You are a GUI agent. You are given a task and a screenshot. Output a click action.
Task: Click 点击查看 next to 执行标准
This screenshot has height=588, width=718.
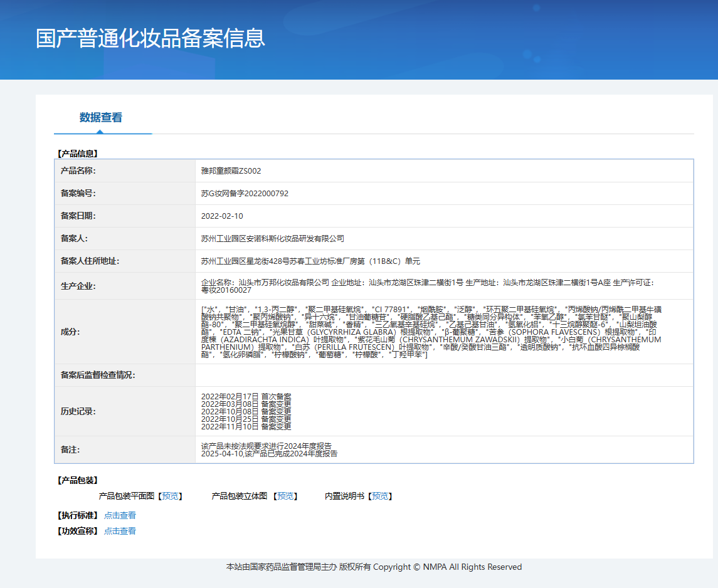tap(120, 515)
